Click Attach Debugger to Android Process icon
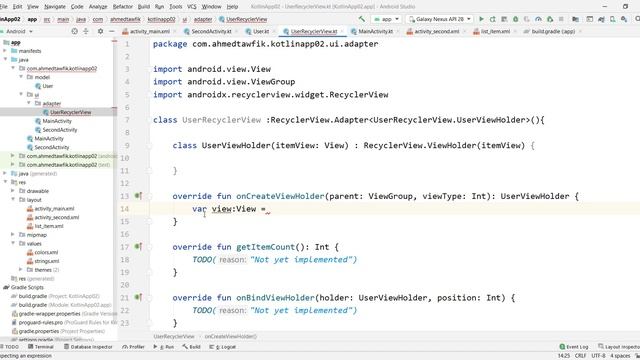The width and height of the screenshot is (640, 360). tap(550, 19)
